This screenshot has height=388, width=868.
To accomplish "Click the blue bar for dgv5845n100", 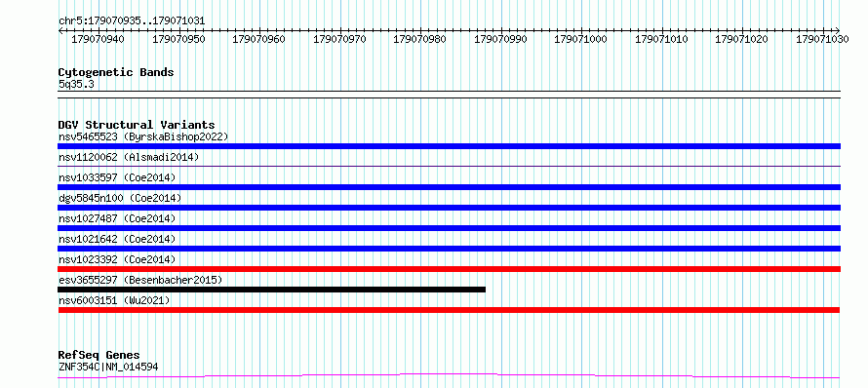I will point(450,208).
